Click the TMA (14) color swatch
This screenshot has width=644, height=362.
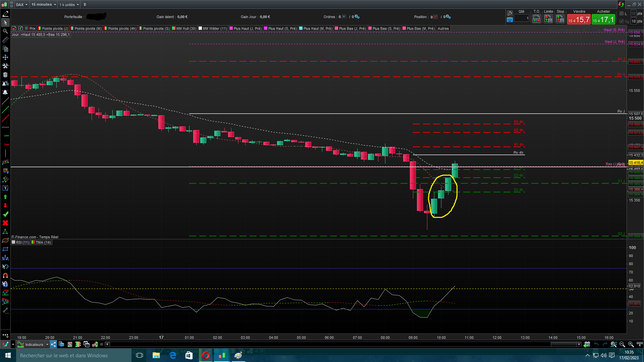click(x=33, y=242)
